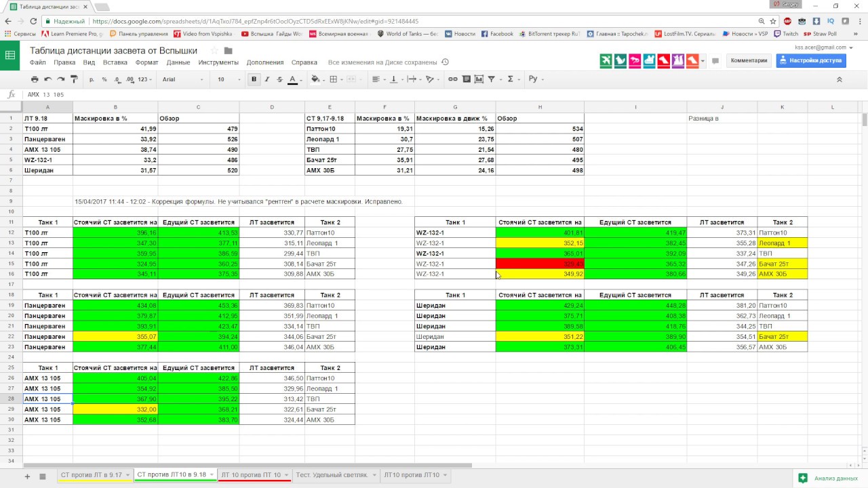Undo last action with undo arrow
This screenshot has width=868, height=488.
click(x=48, y=79)
